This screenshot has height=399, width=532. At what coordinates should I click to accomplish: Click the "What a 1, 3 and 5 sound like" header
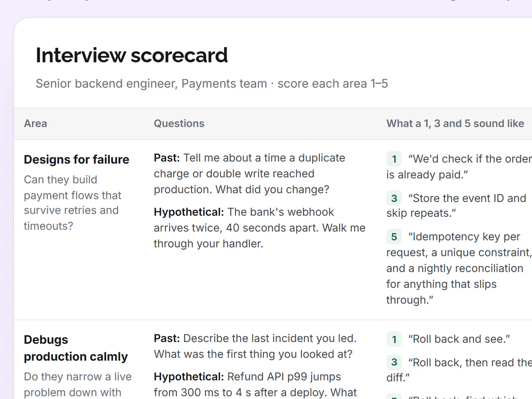(455, 124)
